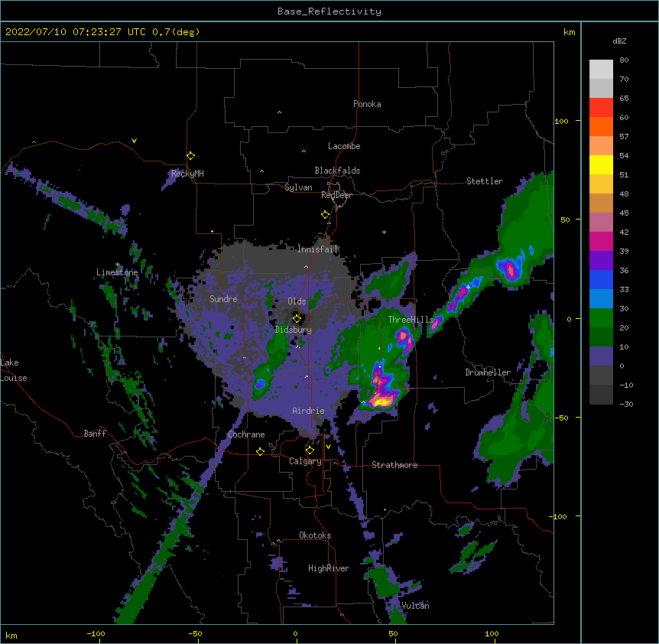Pick the red 60–65 dBZ legend swatch
This screenshot has height=644, width=659.
(601, 108)
